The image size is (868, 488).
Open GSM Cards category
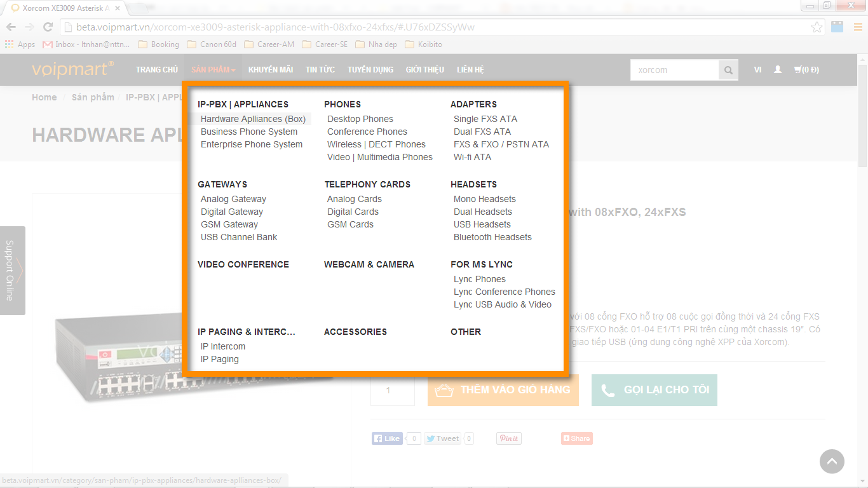[350, 224]
